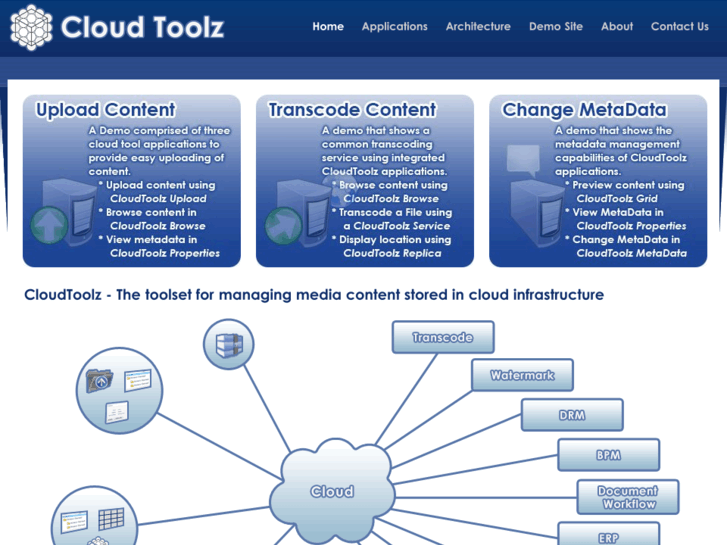This screenshot has width=727, height=545.
Task: Select the BPM service box
Action: click(x=608, y=455)
